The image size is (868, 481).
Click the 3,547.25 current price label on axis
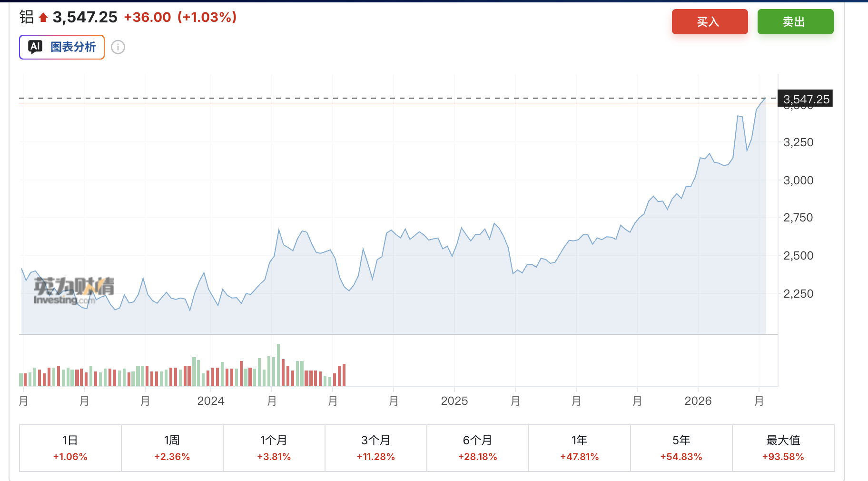[x=806, y=99]
